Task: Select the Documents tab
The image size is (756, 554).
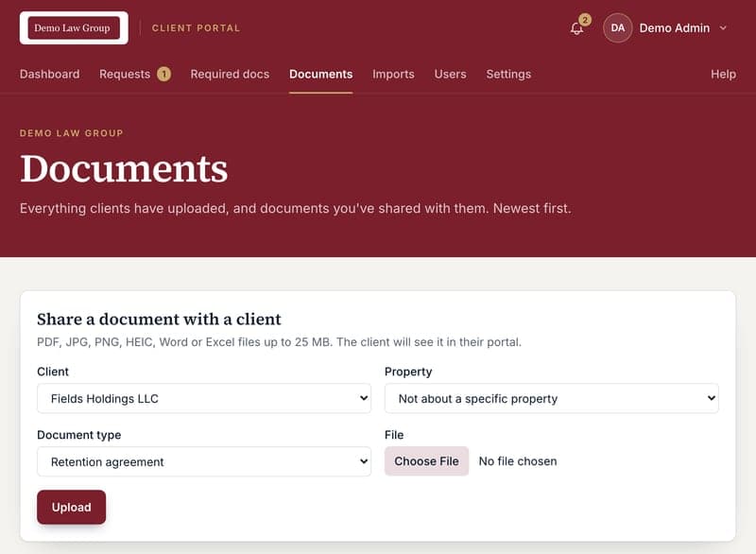Action: 320,75
